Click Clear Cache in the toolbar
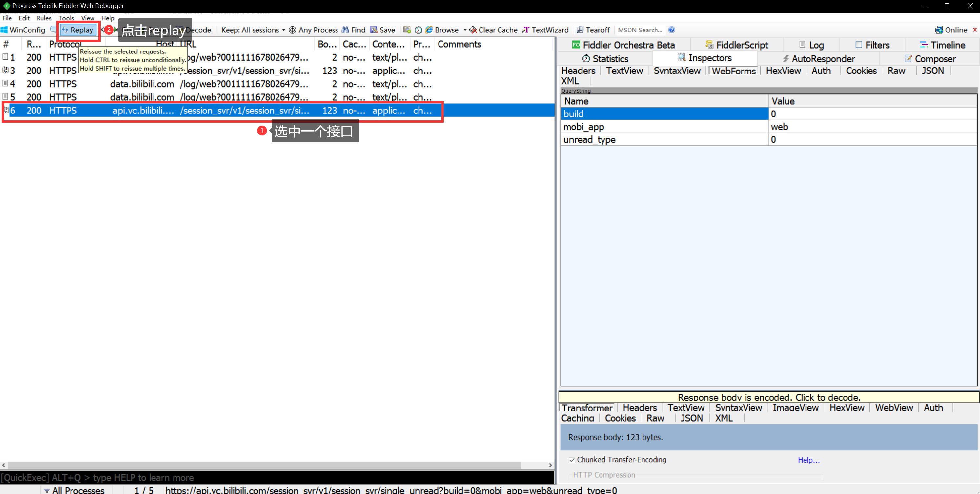Image resolution: width=980 pixels, height=494 pixels. tap(493, 30)
